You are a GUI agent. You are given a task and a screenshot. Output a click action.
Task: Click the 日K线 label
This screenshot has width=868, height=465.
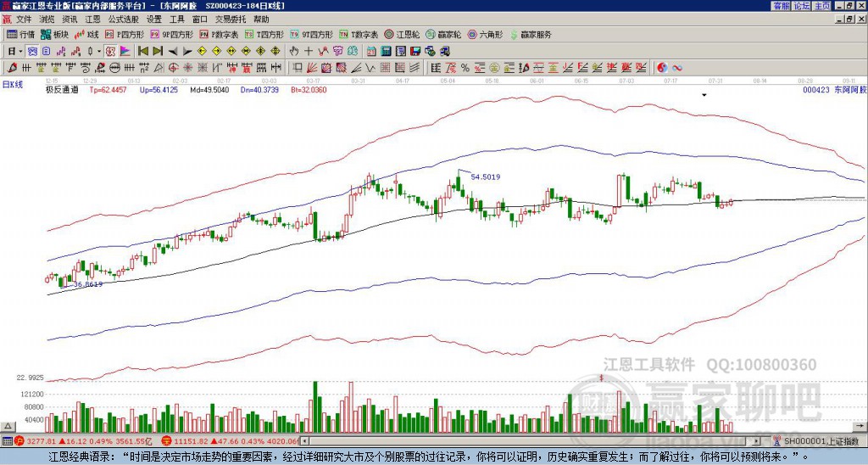coord(12,85)
